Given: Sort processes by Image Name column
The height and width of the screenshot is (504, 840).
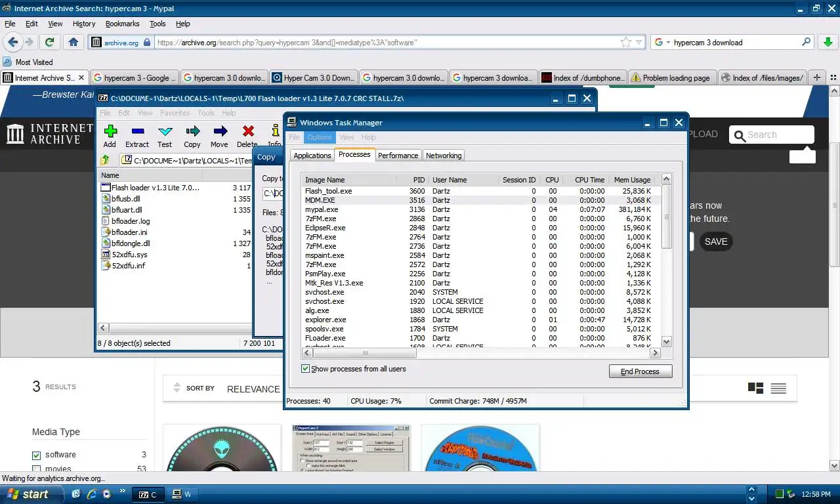Looking at the screenshot, I should coord(349,180).
